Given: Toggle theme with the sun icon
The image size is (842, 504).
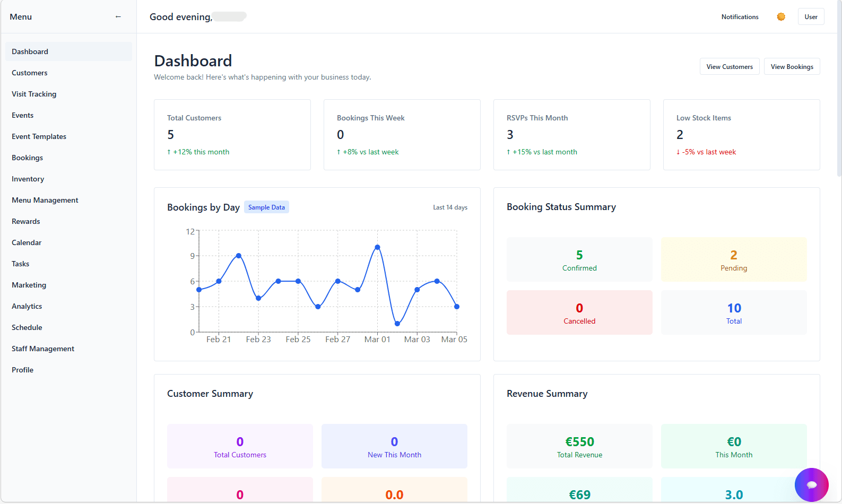Looking at the screenshot, I should coord(780,17).
